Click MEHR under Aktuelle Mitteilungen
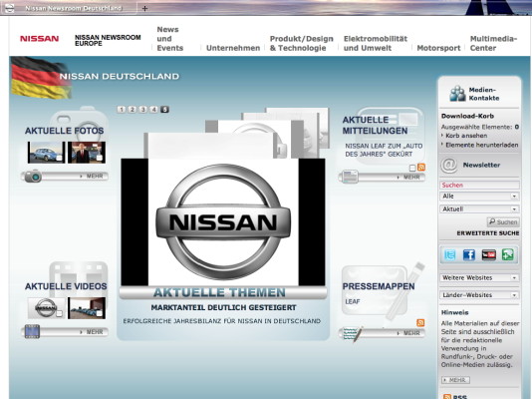 pos(408,178)
